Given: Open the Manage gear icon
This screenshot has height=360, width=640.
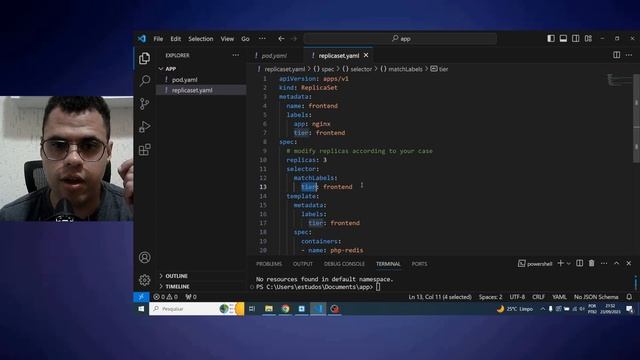Looking at the screenshot, I should pos(144,280).
